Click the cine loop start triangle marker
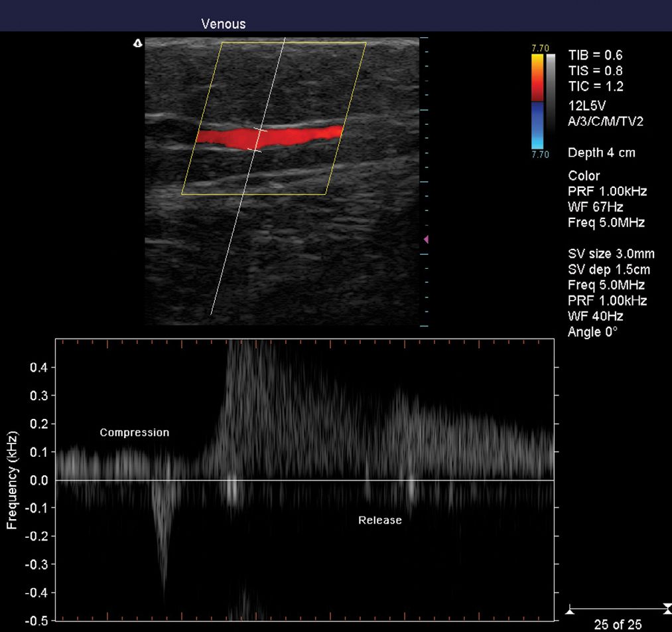Image resolution: width=672 pixels, height=632 pixels. click(569, 609)
